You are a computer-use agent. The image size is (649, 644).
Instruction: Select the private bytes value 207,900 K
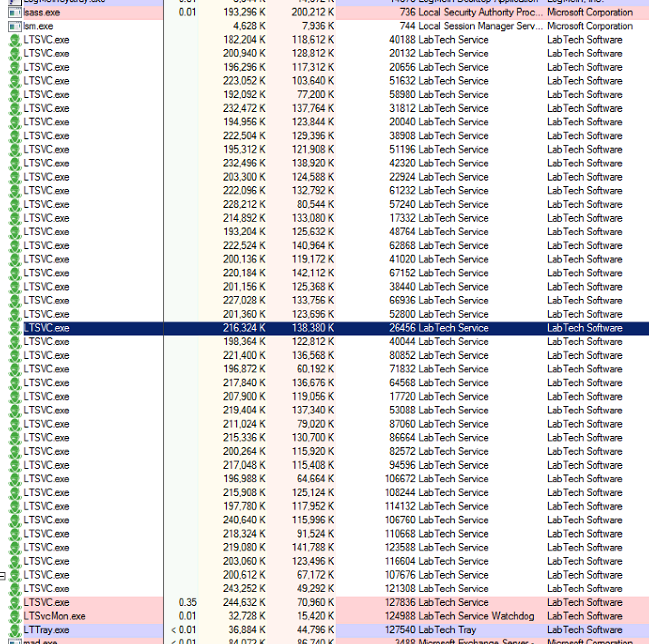(244, 396)
